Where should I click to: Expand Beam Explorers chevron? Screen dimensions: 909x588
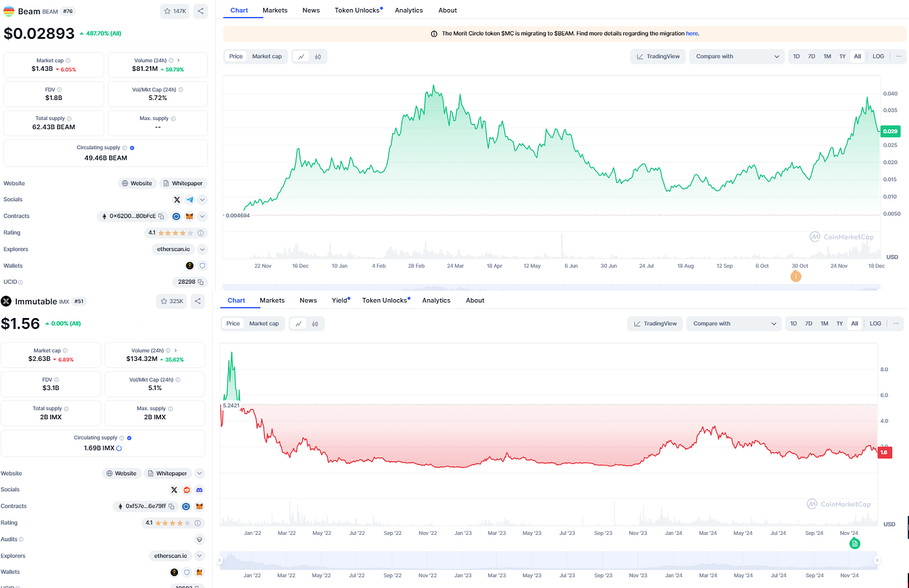tap(203, 249)
